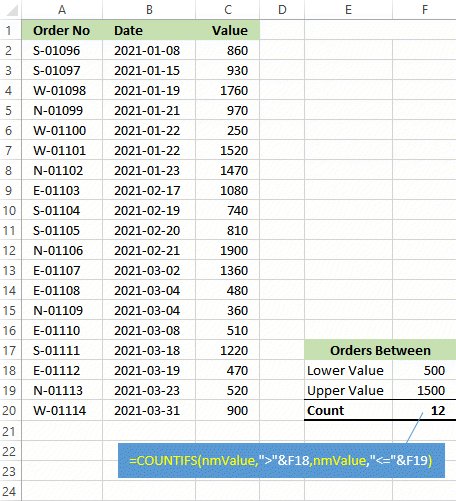The height and width of the screenshot is (501, 456).
Task: Click the 'Date' header cell
Action: (x=149, y=30)
